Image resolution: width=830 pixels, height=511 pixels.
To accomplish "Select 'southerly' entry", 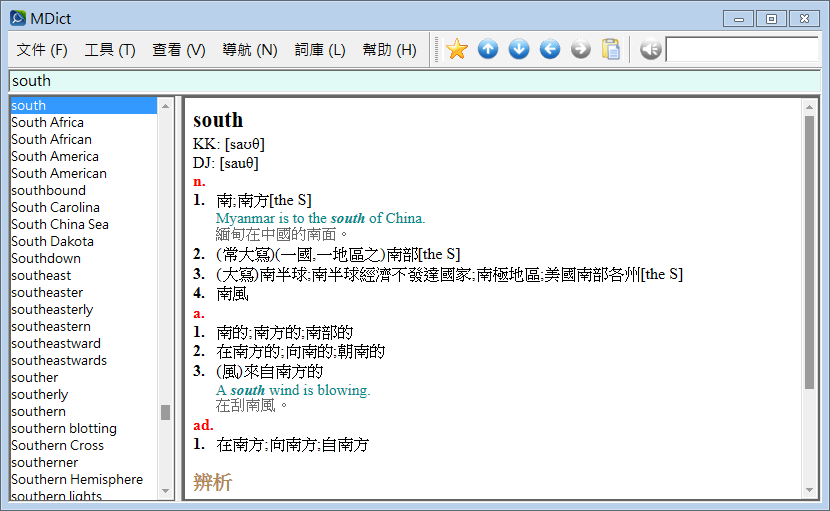I will coord(83,395).
